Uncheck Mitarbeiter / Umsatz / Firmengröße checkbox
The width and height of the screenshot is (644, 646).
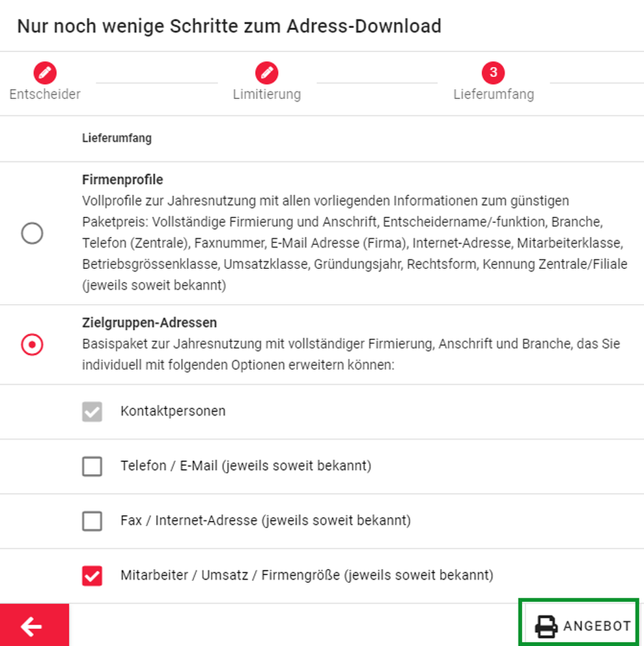[x=92, y=576]
